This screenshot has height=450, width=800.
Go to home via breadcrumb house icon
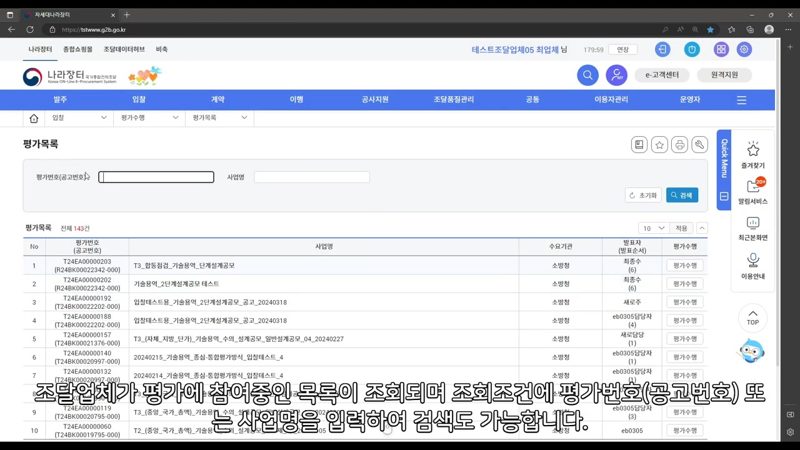coord(34,118)
